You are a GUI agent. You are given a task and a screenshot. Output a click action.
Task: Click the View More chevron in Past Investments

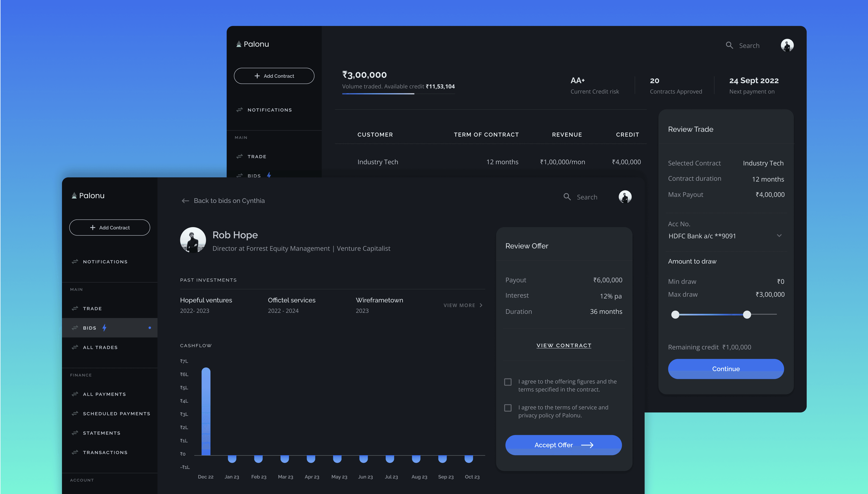(x=481, y=305)
